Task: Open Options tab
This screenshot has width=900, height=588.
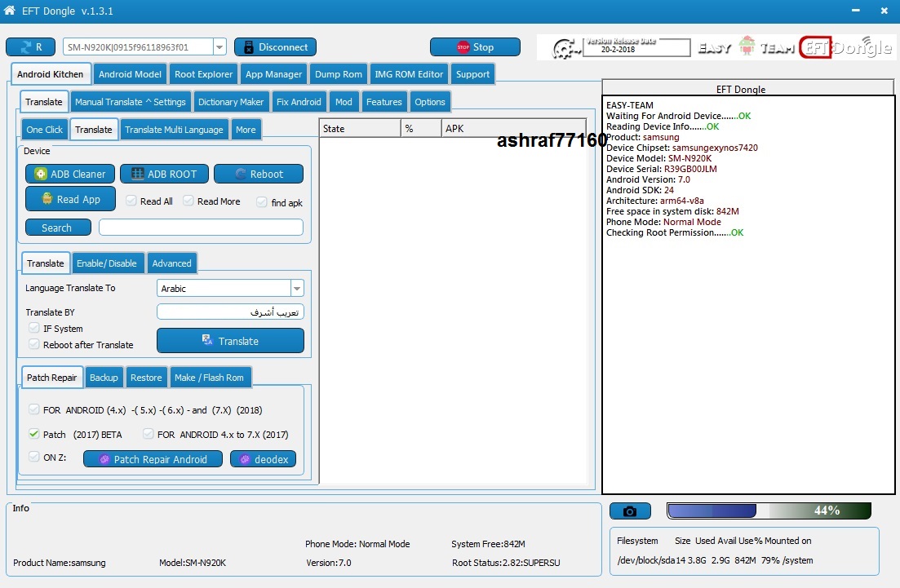Action: point(430,102)
